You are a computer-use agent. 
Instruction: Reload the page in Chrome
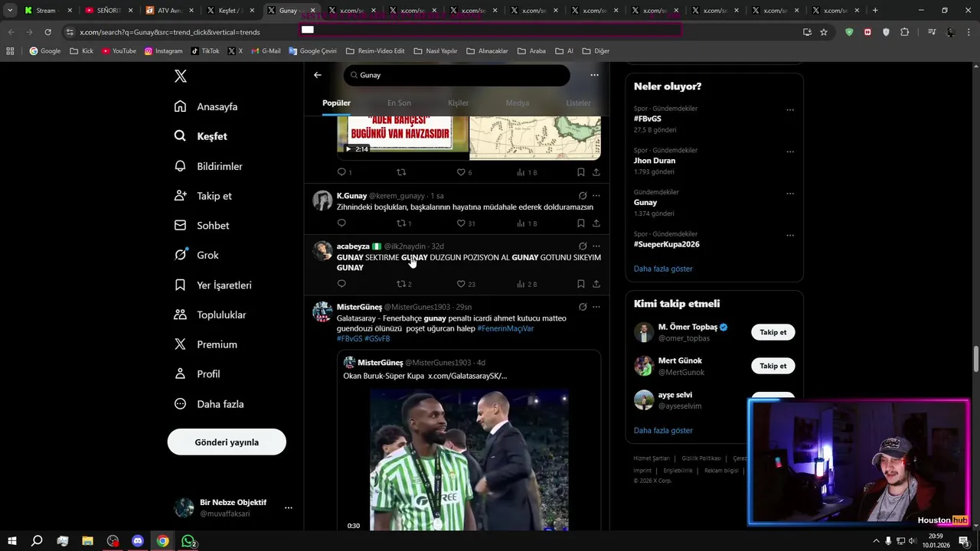pos(47,32)
